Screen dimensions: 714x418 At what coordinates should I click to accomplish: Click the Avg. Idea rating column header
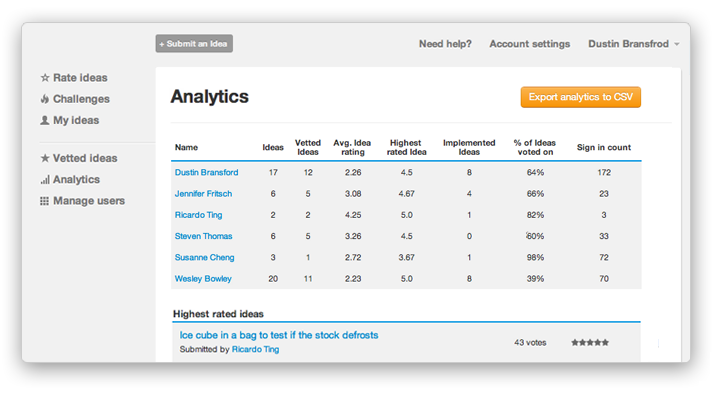[352, 148]
